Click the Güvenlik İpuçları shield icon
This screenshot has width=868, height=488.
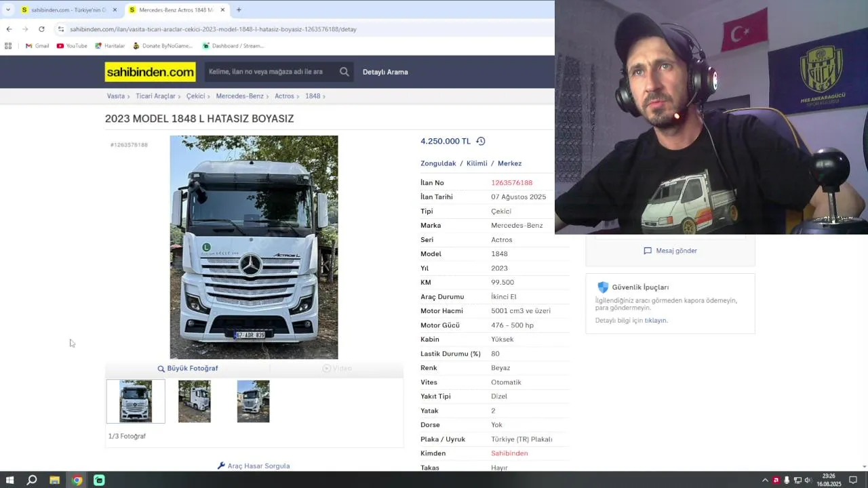[x=603, y=287]
